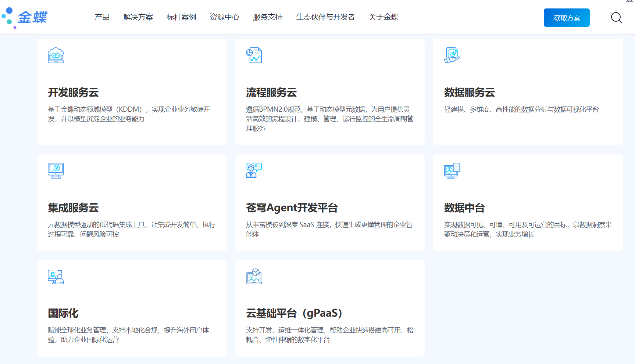Click the description starting with 轻建模、多维度
Viewport: 635px width, 364px height.
click(x=521, y=109)
